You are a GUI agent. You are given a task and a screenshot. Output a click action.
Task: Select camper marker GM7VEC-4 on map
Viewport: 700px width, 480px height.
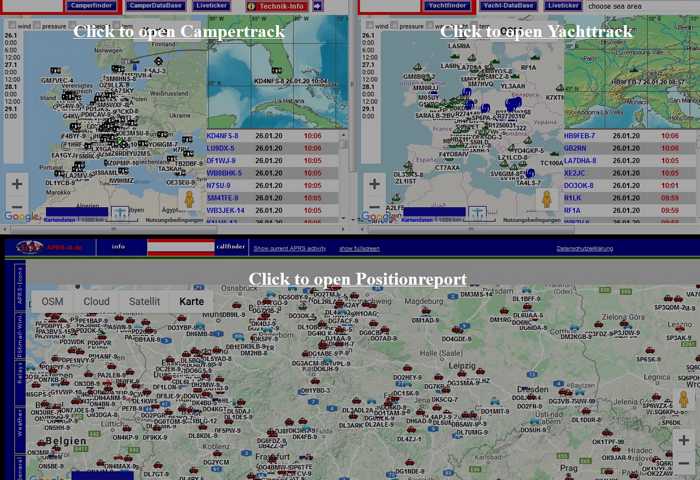pos(55,71)
